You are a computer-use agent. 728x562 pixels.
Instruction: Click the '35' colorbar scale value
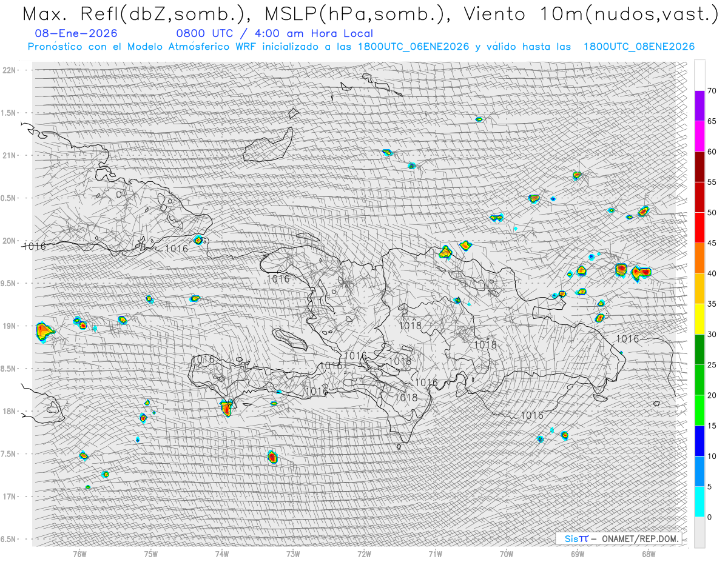712,304
